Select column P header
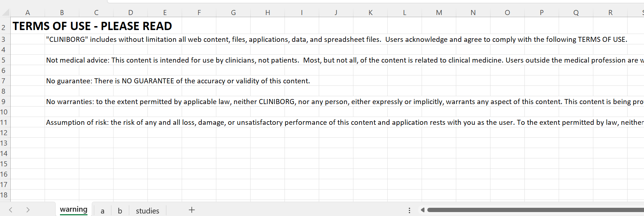 point(542,13)
